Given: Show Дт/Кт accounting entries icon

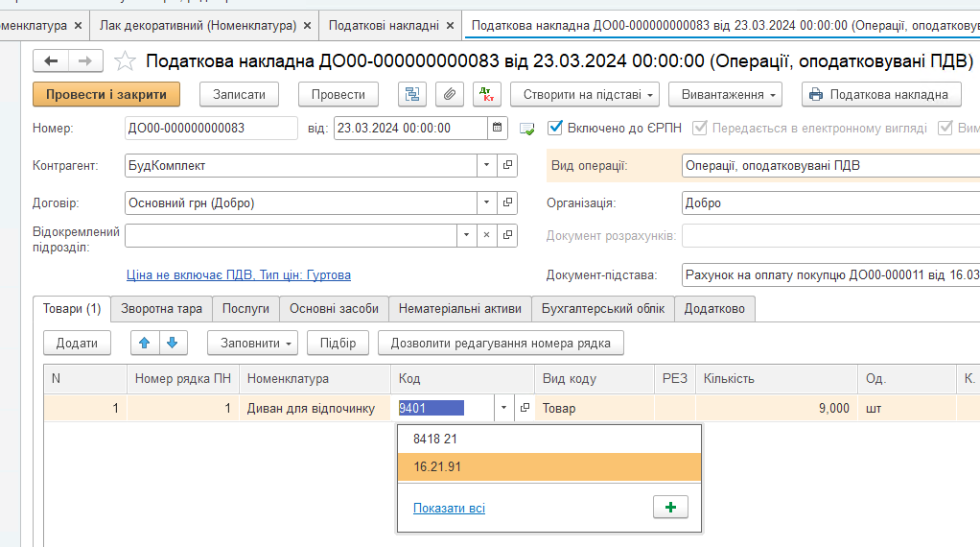Looking at the screenshot, I should 487,94.
